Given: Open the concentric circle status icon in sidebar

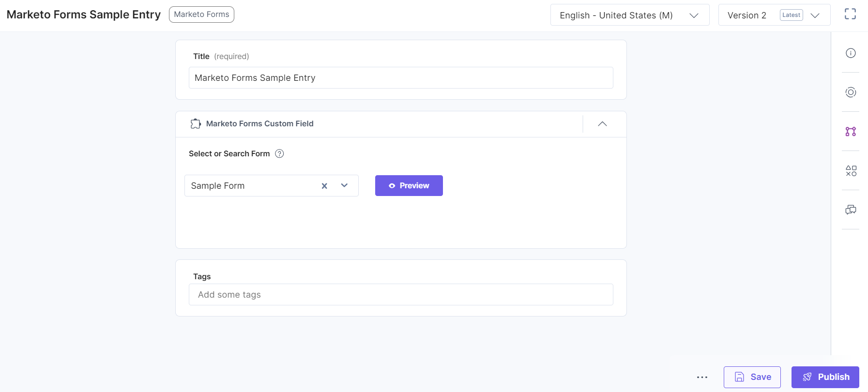Looking at the screenshot, I should [851, 92].
